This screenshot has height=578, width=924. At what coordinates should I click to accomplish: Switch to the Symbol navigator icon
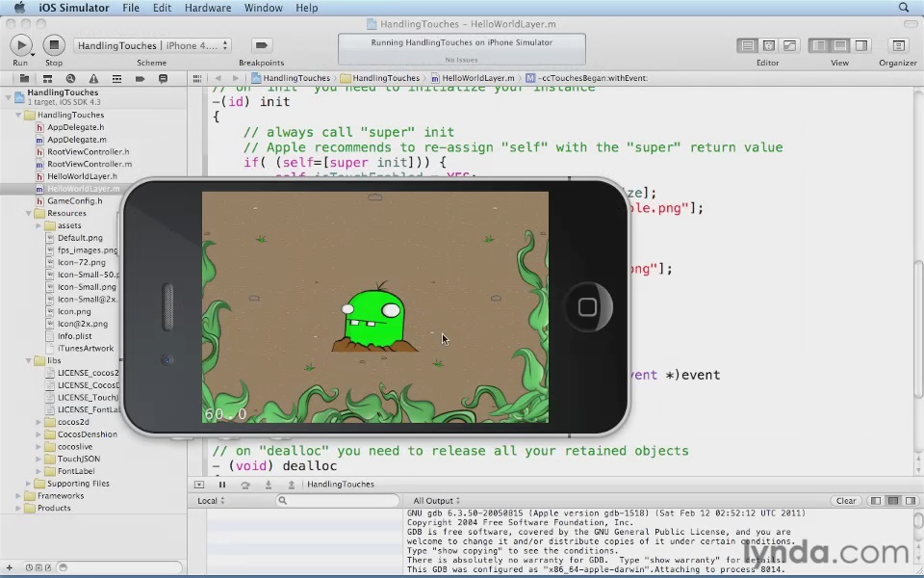[x=47, y=78]
